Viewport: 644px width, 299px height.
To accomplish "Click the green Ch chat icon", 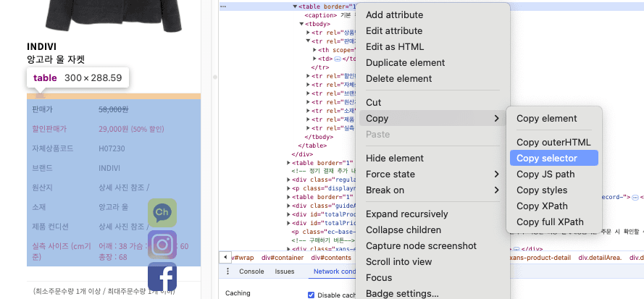I will point(162,213).
